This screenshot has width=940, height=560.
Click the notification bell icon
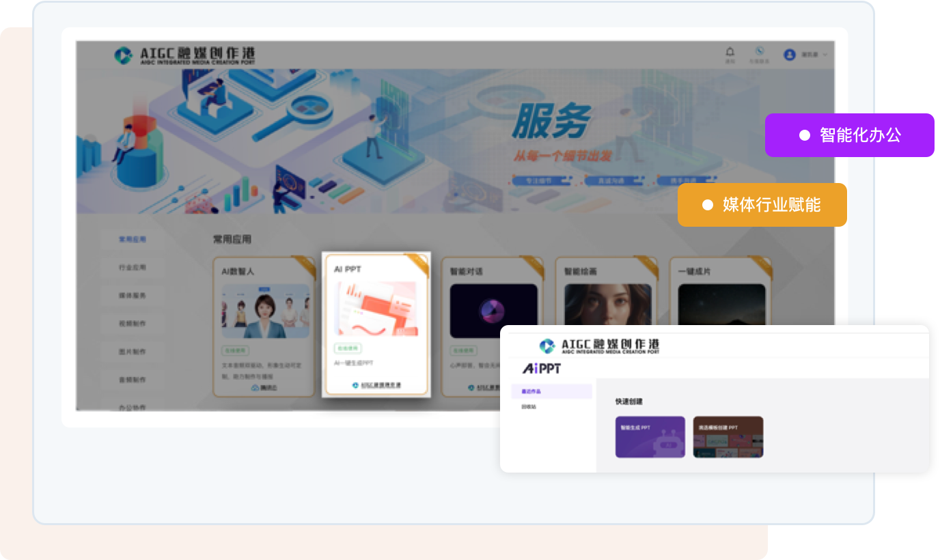pos(730,52)
